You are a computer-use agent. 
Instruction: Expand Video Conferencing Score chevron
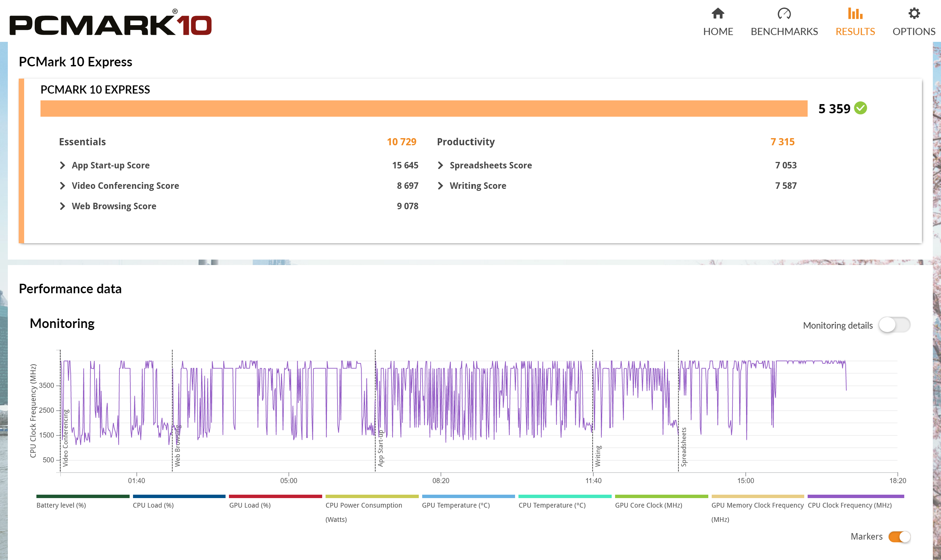pyautogui.click(x=63, y=186)
